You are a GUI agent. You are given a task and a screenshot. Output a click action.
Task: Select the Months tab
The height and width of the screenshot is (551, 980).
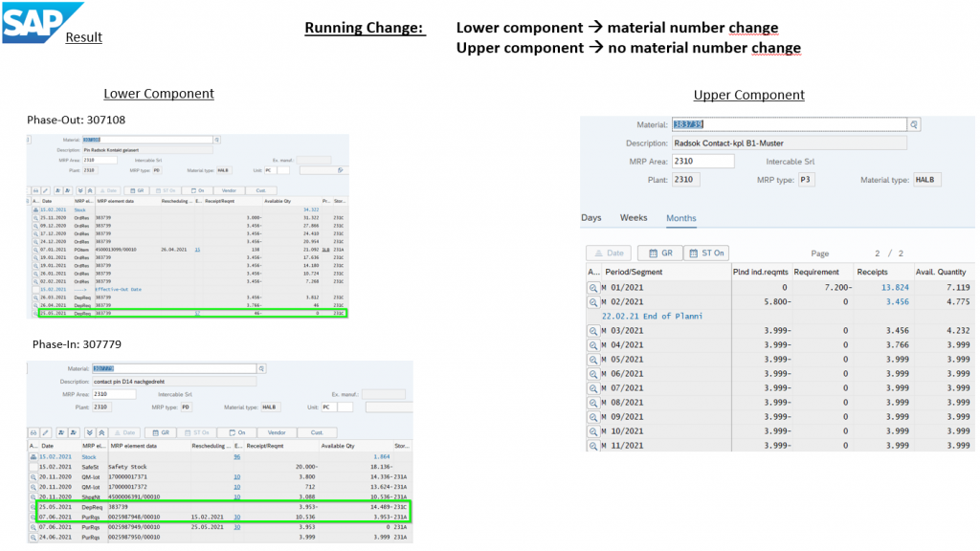[681, 219]
